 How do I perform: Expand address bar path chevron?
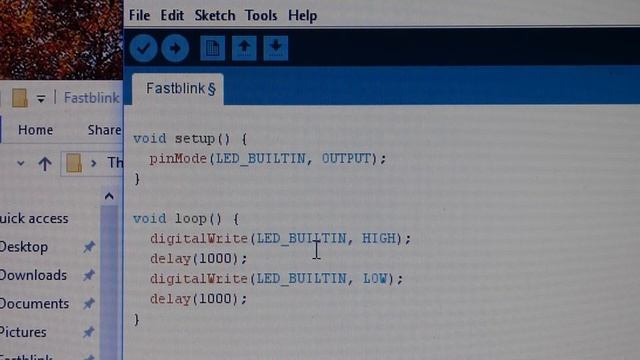(x=93, y=163)
